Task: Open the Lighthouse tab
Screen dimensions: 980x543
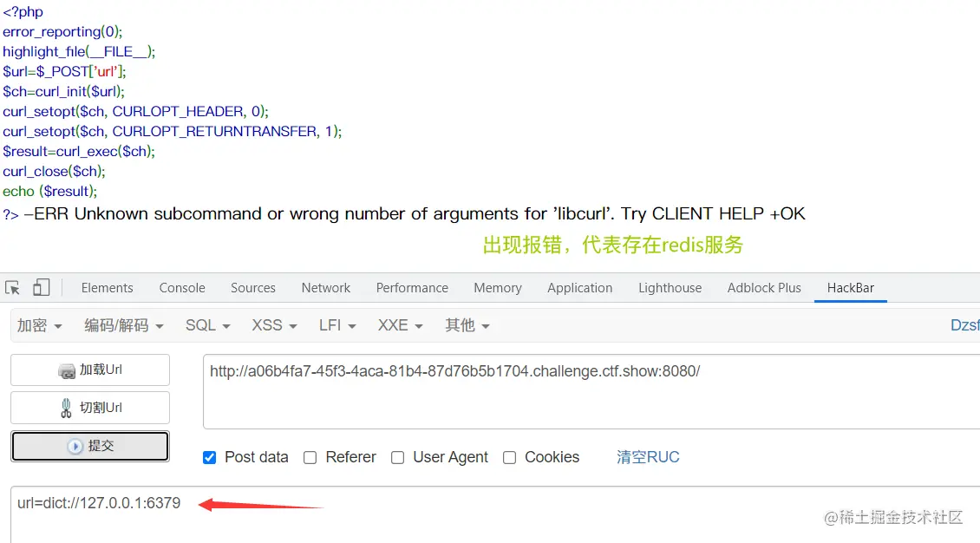Action: tap(670, 288)
